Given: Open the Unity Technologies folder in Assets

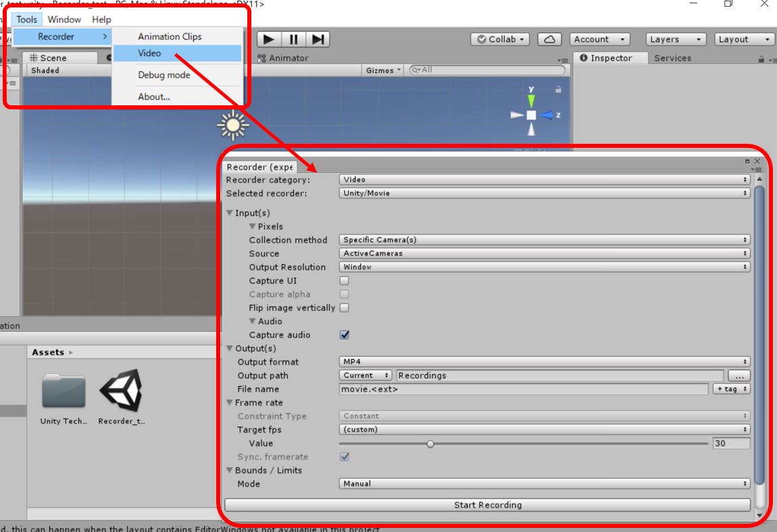Looking at the screenshot, I should [x=64, y=392].
